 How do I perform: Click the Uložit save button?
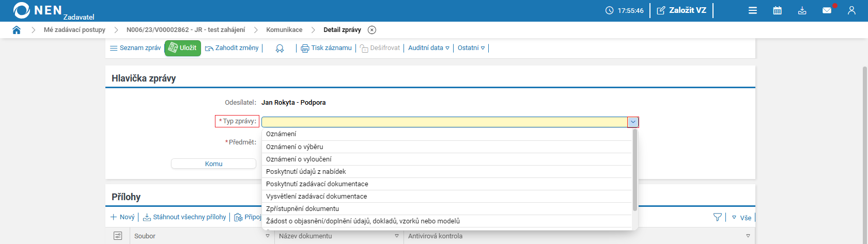click(x=183, y=48)
